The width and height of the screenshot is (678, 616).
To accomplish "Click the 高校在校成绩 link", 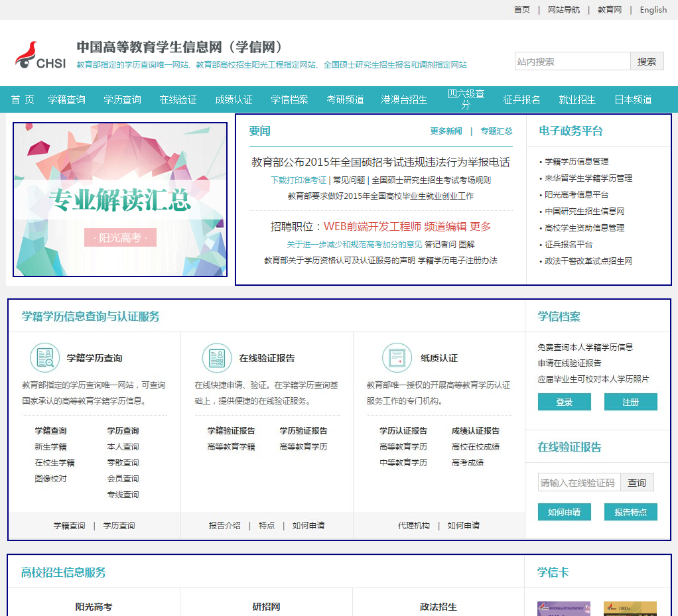I will (x=476, y=447).
